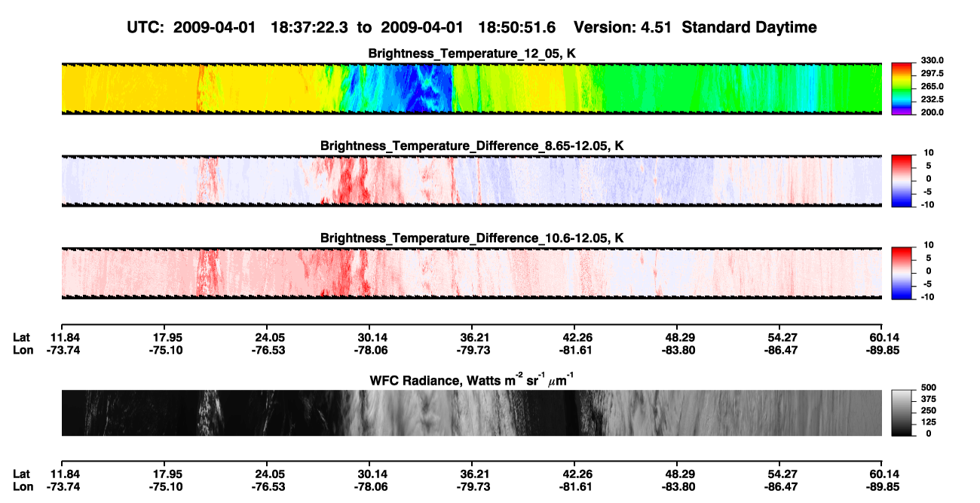The image size is (980, 503).
Task: Click the 200.0 colorbar tick label
Action: point(932,112)
